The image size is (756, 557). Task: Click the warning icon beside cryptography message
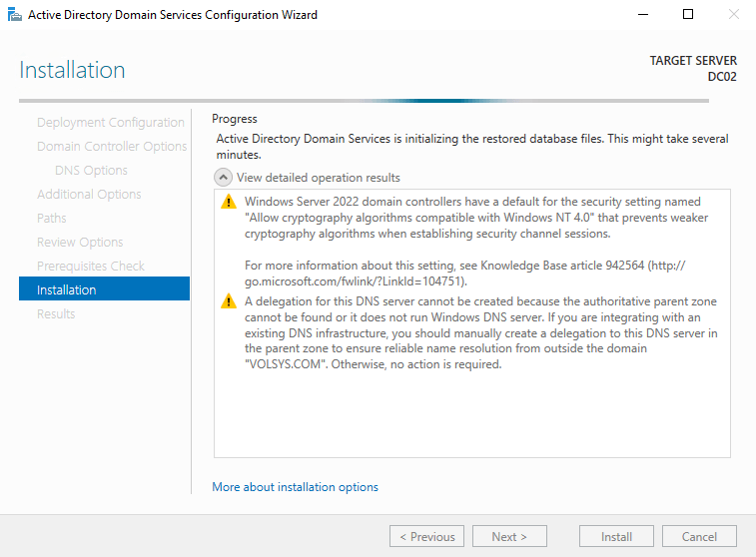click(229, 203)
